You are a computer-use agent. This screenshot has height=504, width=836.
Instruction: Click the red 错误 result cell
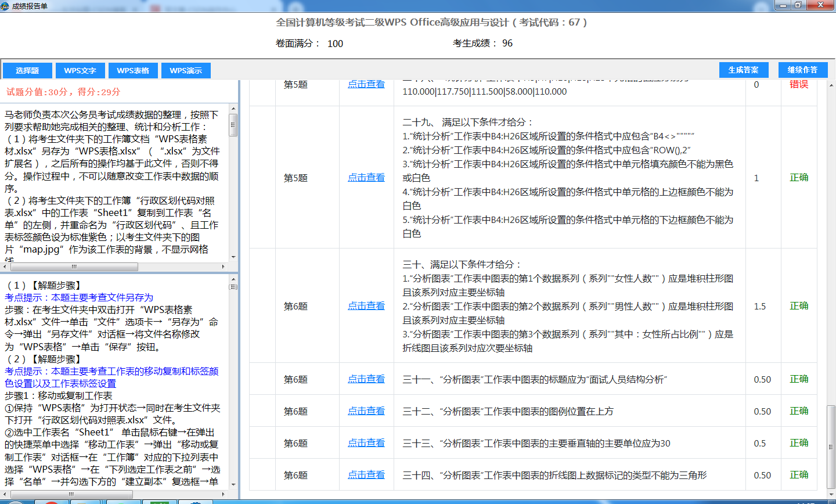tap(799, 84)
